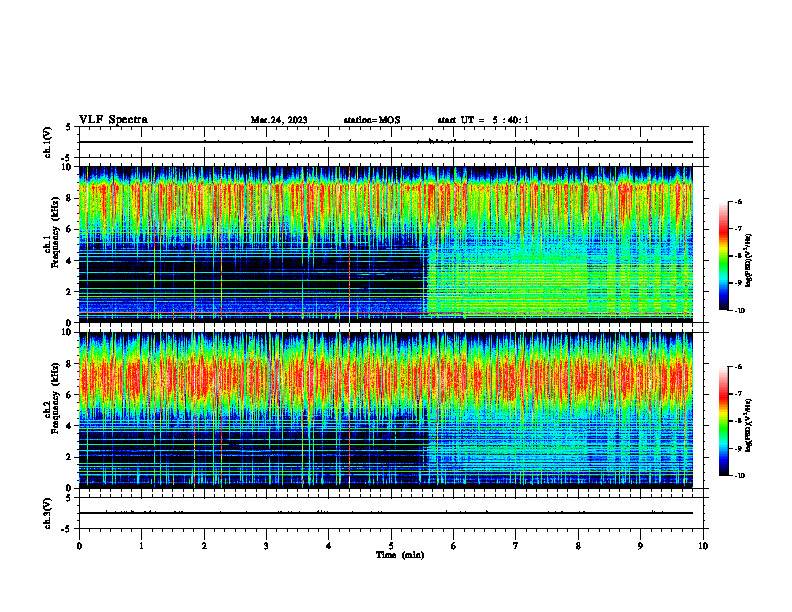This screenshot has height=612, width=792.
Task: Select the ch.2 "Frequency (kHz)" axis label
Action: point(55,398)
